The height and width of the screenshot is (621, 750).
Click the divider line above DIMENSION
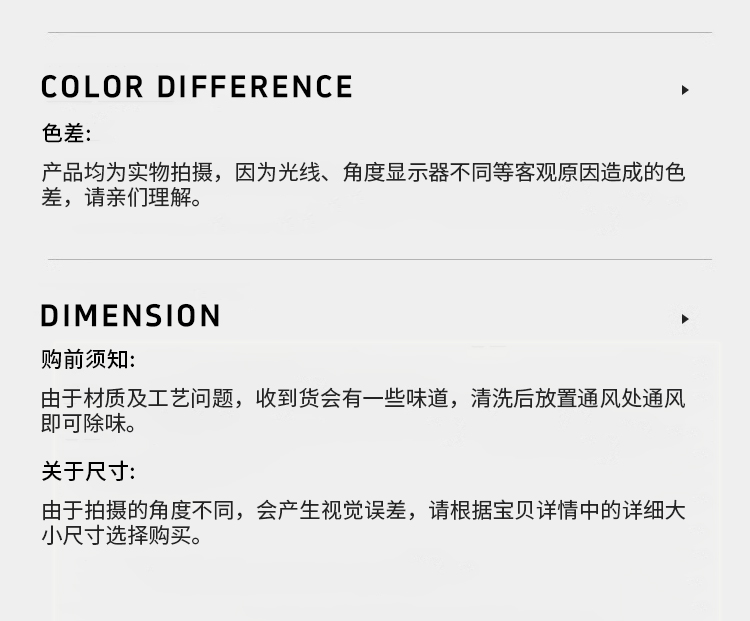coord(380,260)
